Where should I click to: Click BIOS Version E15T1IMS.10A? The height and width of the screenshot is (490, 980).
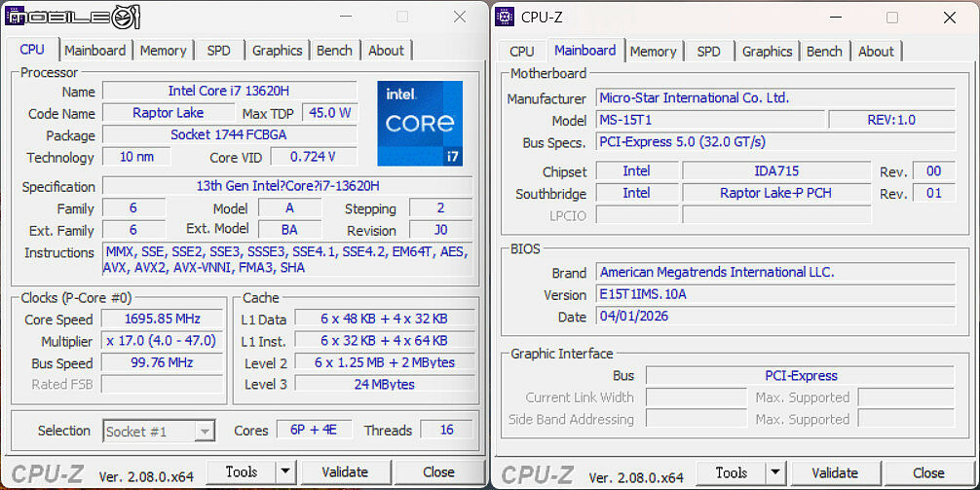coord(775,294)
